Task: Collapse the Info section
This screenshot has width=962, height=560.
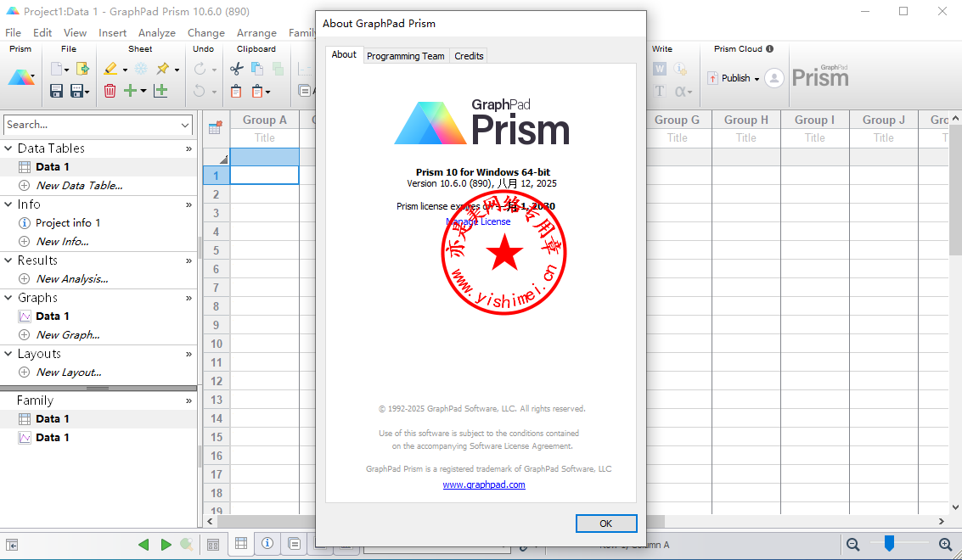Action: click(8, 204)
